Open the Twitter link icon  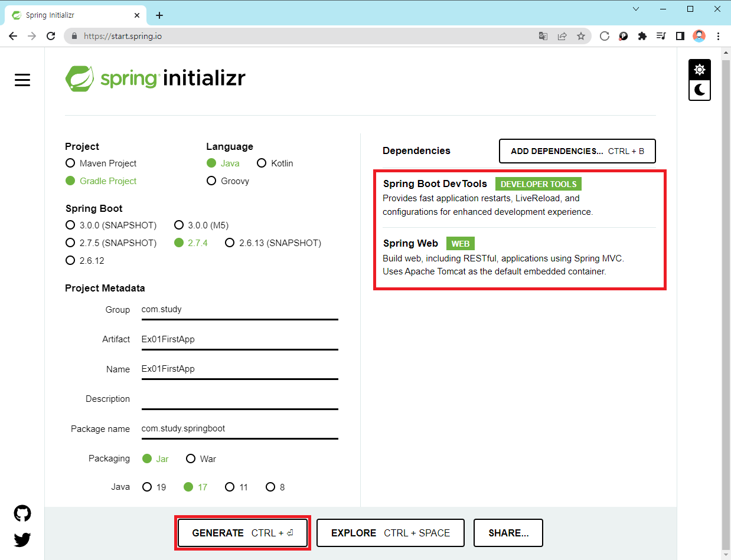pyautogui.click(x=22, y=539)
